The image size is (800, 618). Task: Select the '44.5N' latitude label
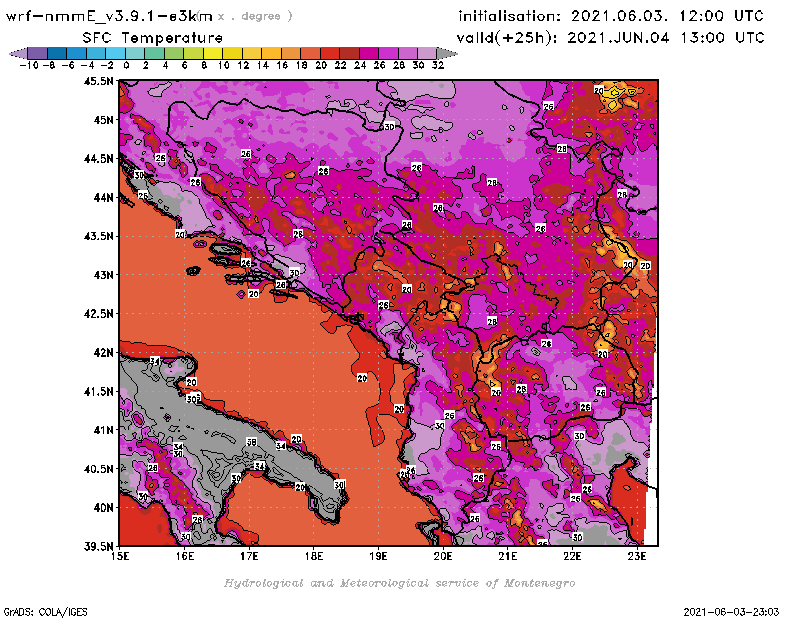[x=98, y=159]
